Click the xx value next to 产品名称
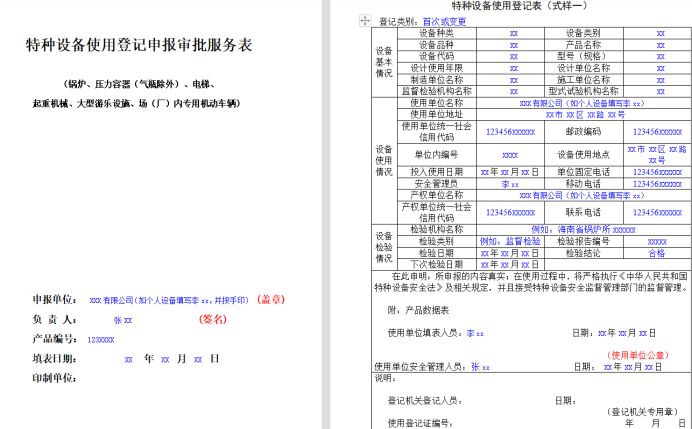692x429 pixels. tap(661, 45)
